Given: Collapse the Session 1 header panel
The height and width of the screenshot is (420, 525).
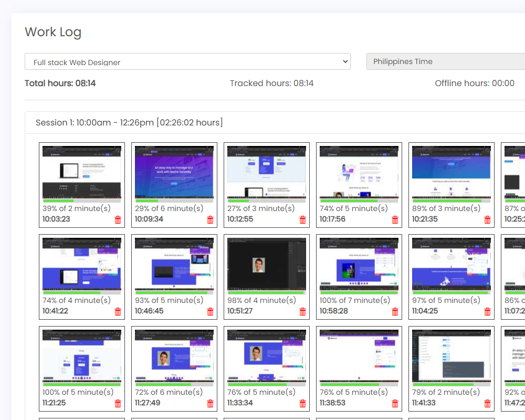Looking at the screenshot, I should [x=129, y=122].
